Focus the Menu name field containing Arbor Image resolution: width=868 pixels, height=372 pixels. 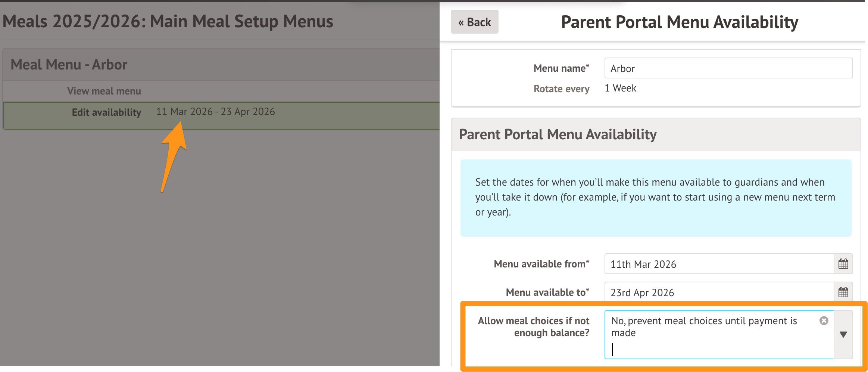(728, 68)
